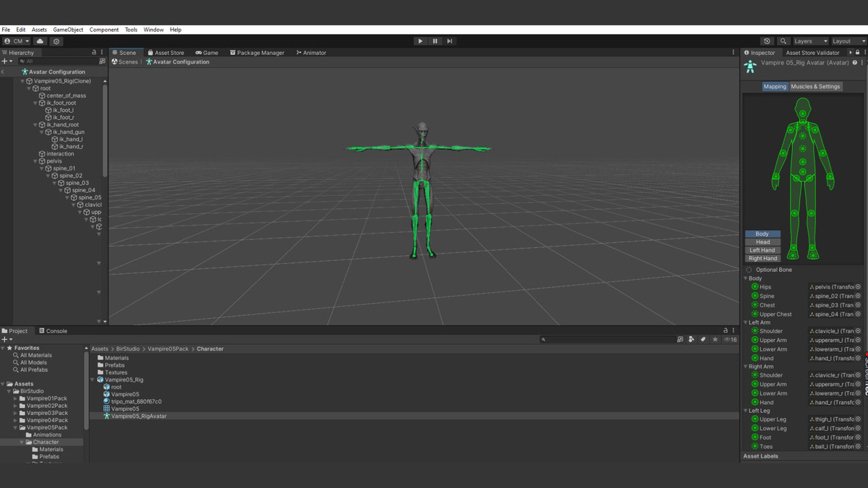Viewport: 868px width, 488px height.
Task: Toggle the Body button in avatar mapping
Action: [762, 234]
